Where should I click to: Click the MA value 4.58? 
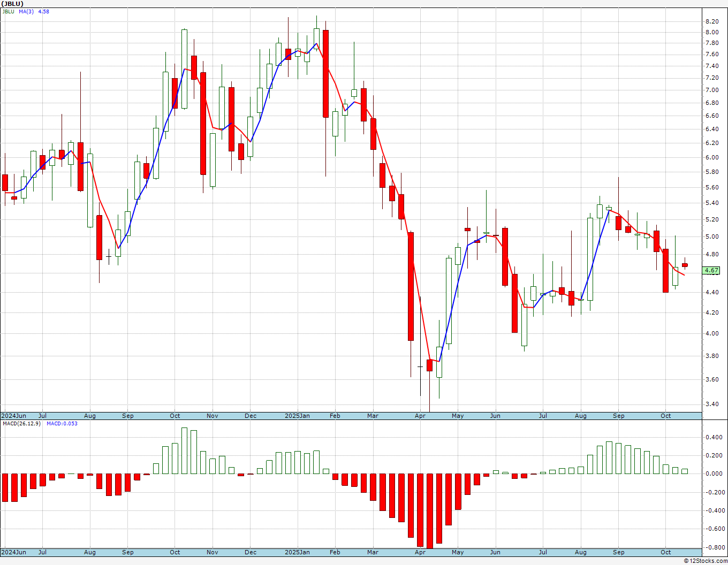tap(44, 11)
